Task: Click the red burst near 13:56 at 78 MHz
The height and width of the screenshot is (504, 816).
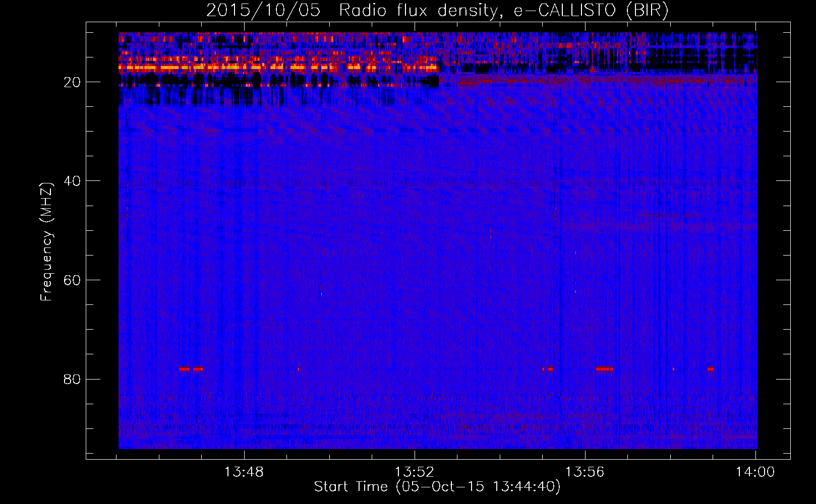Action: pyautogui.click(x=604, y=369)
